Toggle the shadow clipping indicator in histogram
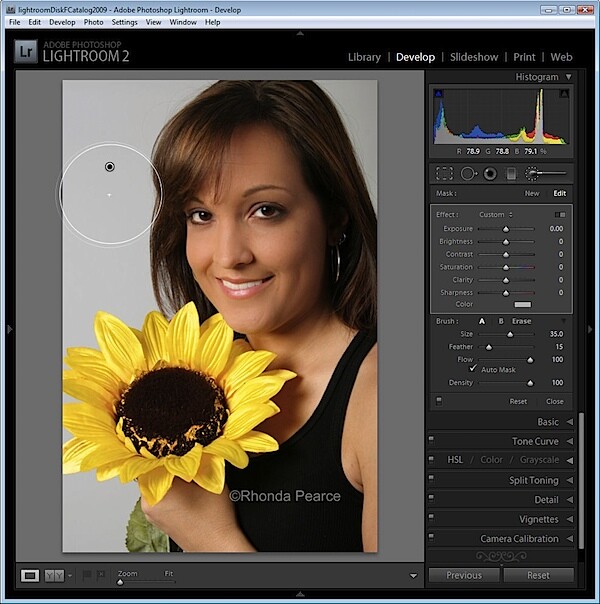Screen dimensions: 600x604 (x=438, y=94)
